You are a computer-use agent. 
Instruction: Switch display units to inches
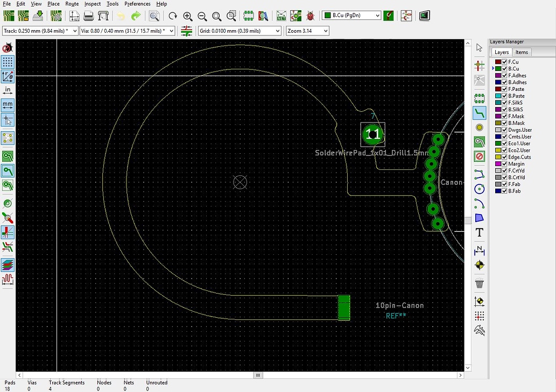click(7, 90)
